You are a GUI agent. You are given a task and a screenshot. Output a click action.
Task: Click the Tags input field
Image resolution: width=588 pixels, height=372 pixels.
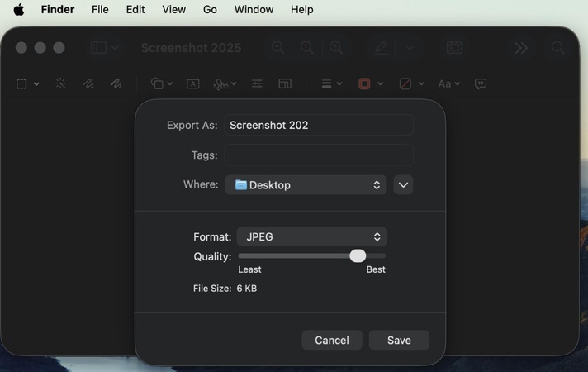(319, 155)
